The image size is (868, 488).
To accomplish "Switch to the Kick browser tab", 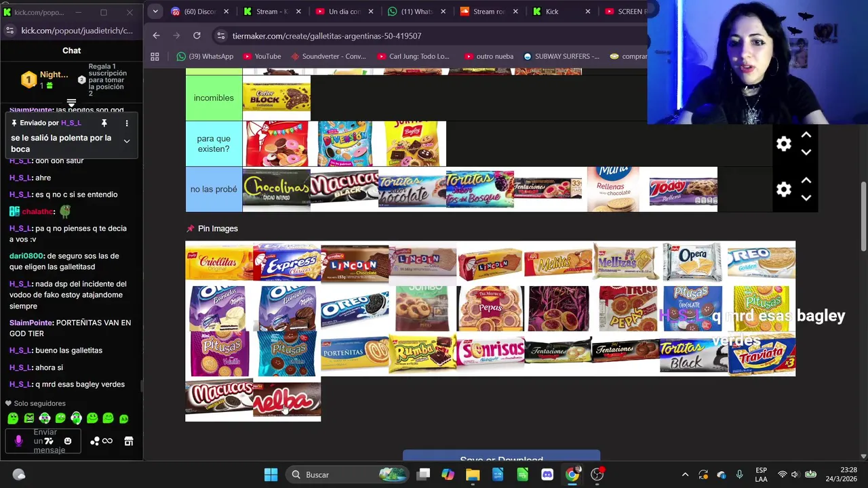I will coord(560,12).
